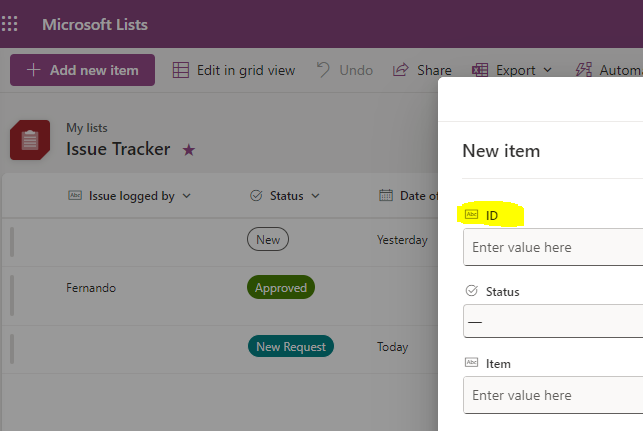
Task: Open the My lists breadcrumb link
Action: tap(87, 128)
